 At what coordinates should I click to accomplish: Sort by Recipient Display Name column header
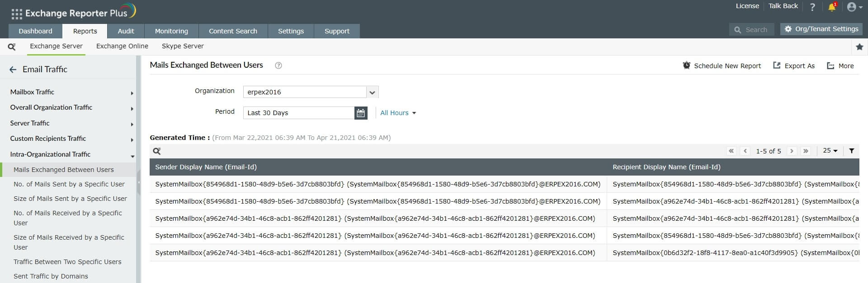pos(666,167)
